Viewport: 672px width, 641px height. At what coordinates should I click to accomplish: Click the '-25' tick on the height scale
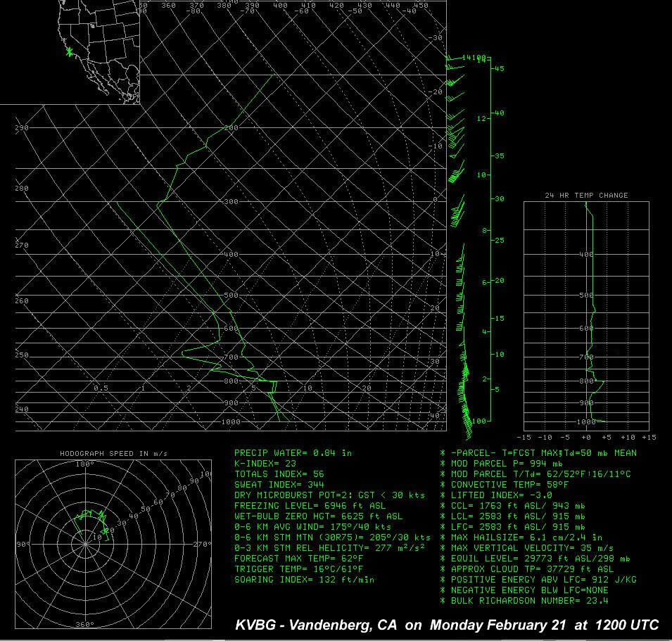[498, 241]
